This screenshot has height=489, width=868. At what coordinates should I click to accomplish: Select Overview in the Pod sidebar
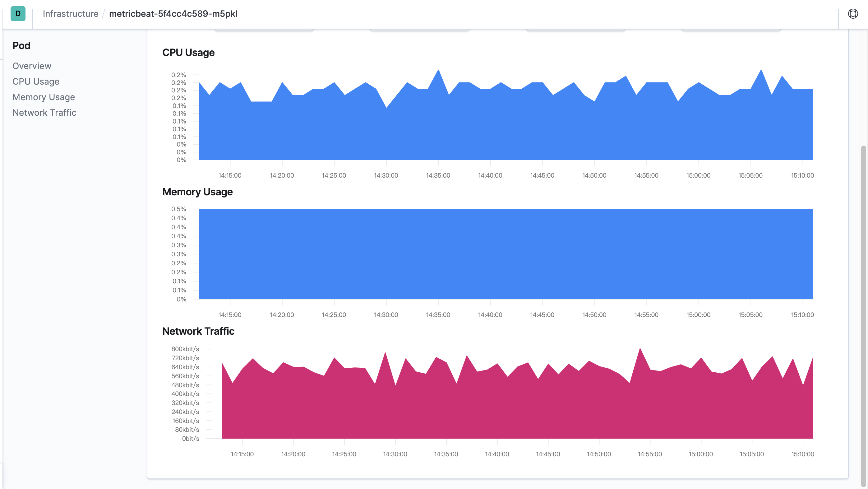pyautogui.click(x=32, y=66)
